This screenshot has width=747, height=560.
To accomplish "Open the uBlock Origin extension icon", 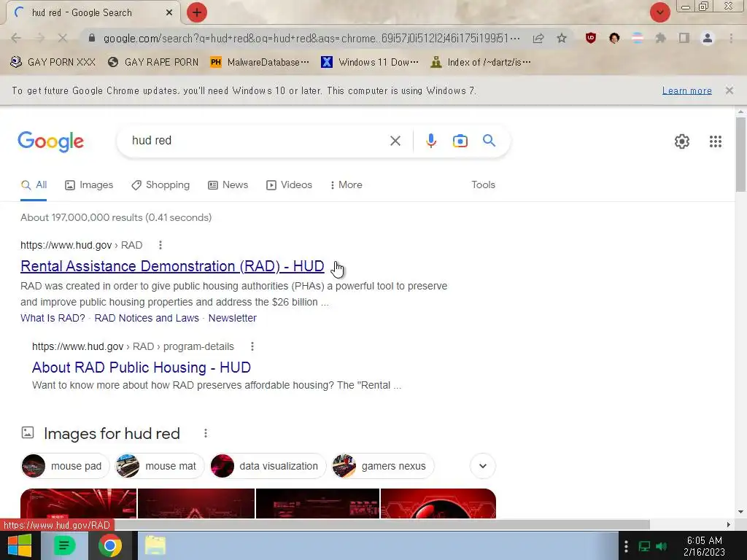I will 591,38.
